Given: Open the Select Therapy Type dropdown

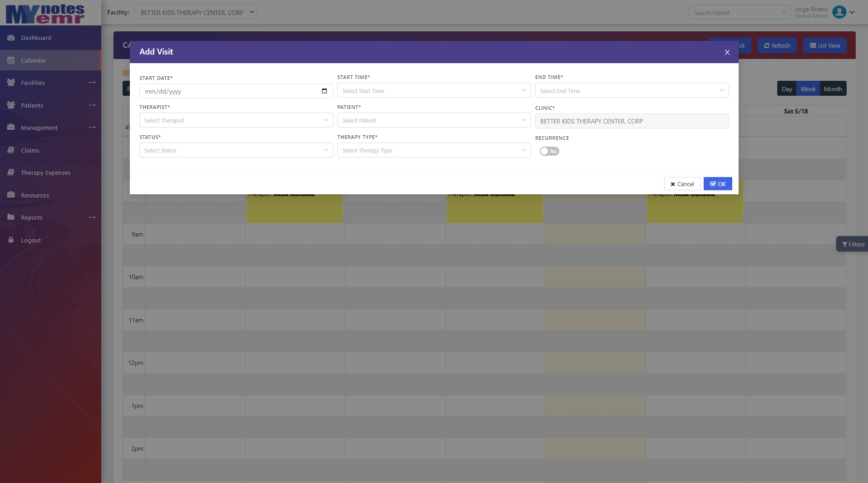Looking at the screenshot, I should point(434,150).
